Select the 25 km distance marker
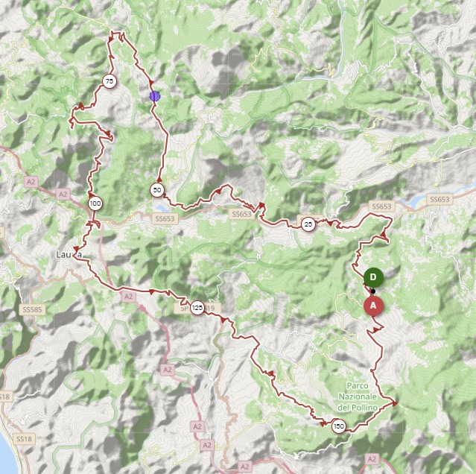The width and height of the screenshot is (476, 474). pyautogui.click(x=308, y=224)
